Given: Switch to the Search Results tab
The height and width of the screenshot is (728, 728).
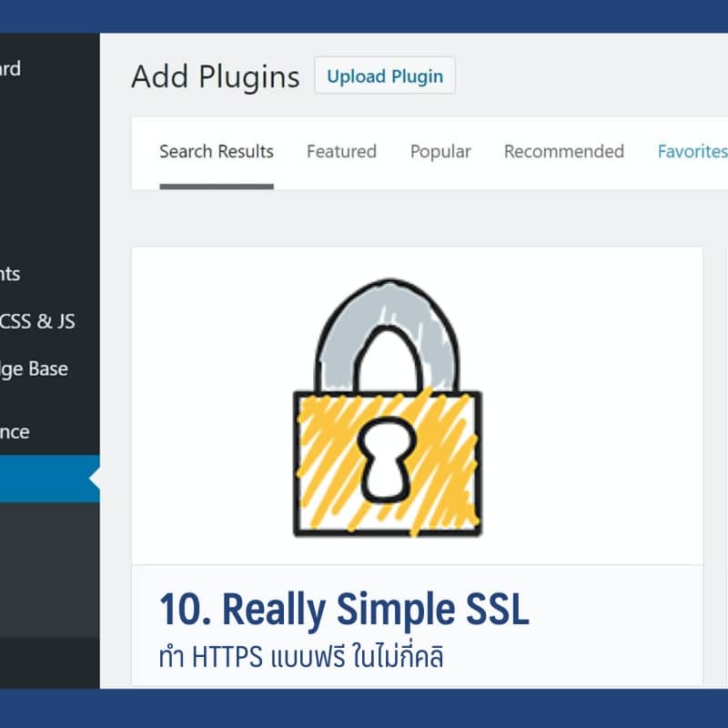Looking at the screenshot, I should pyautogui.click(x=217, y=152).
